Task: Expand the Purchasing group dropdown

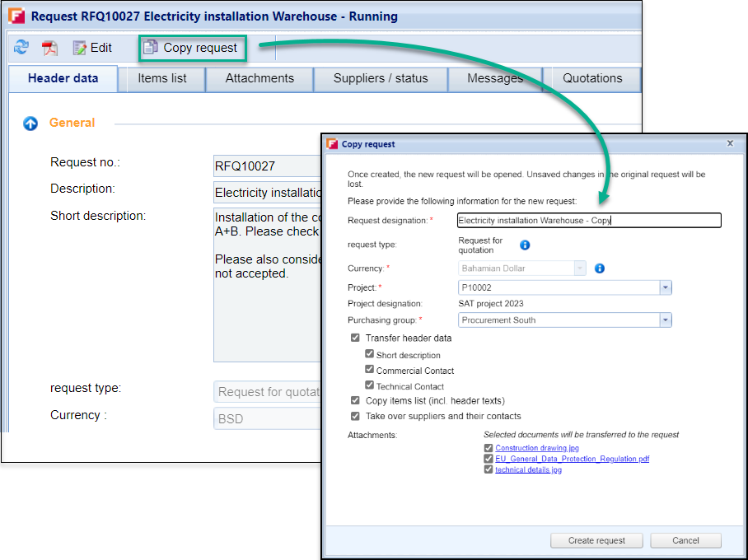Action: click(665, 320)
